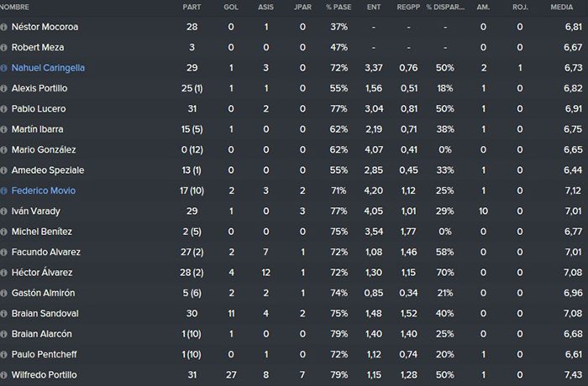Open info icon next to Iván Varady
Screen dimensions: 588x386
(3, 211)
